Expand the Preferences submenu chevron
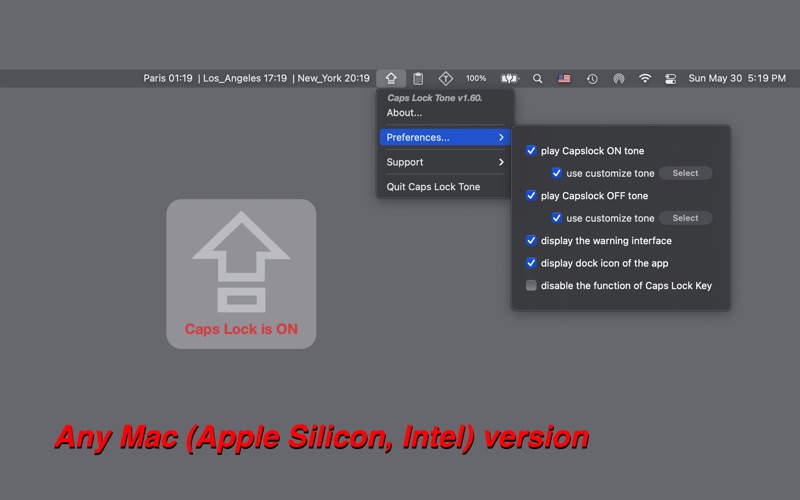The width and height of the screenshot is (800, 500). pos(501,137)
